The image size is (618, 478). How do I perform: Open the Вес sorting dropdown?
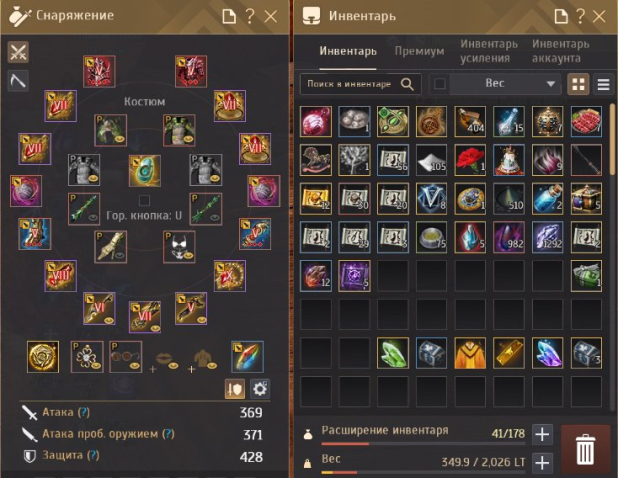[x=503, y=84]
